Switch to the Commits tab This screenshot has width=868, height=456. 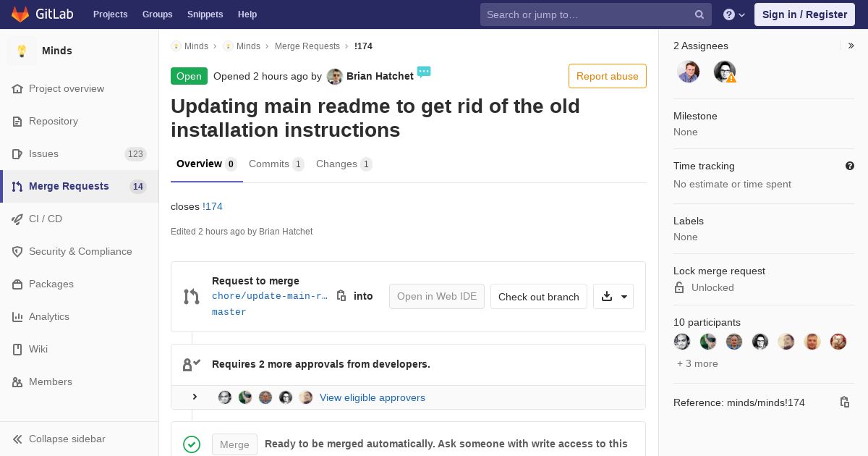coord(276,164)
